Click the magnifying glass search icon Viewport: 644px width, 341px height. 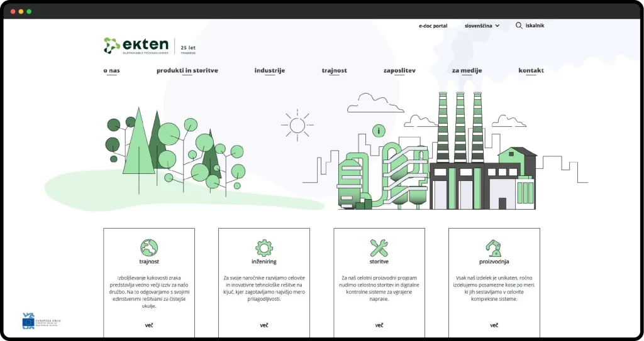click(519, 26)
